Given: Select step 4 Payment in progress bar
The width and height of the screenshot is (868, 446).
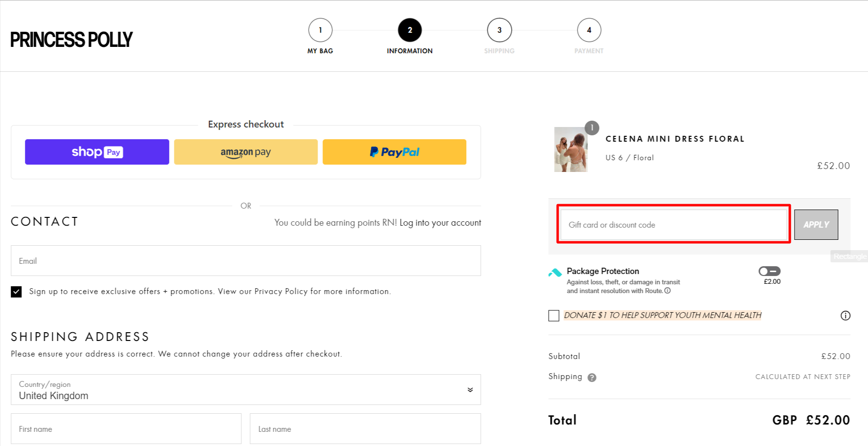Looking at the screenshot, I should (x=589, y=30).
